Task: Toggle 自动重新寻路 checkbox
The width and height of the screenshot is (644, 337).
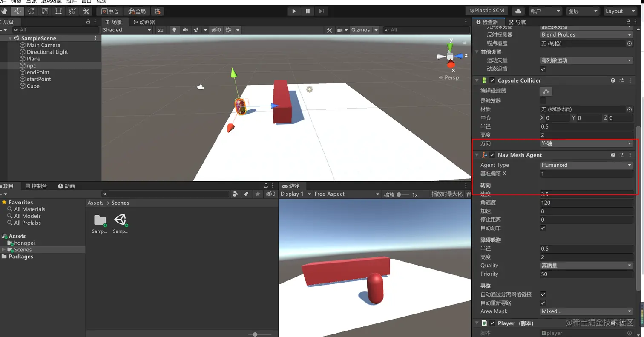Action: coord(543,303)
